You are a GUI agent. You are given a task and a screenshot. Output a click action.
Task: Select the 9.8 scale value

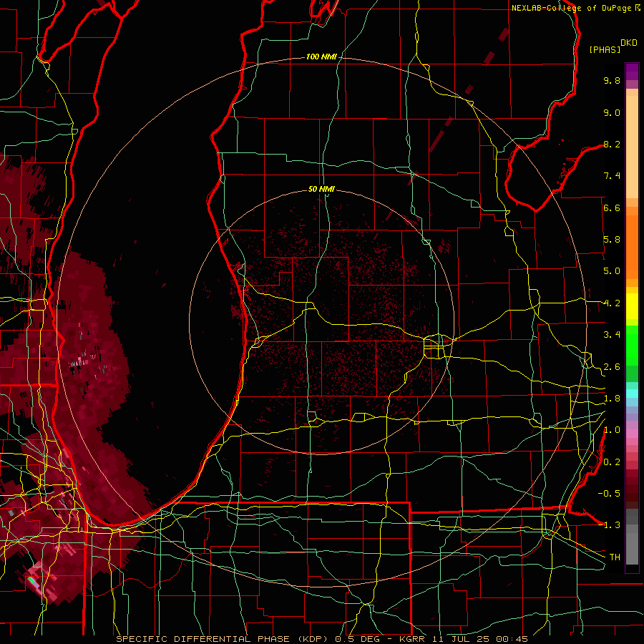pos(612,80)
